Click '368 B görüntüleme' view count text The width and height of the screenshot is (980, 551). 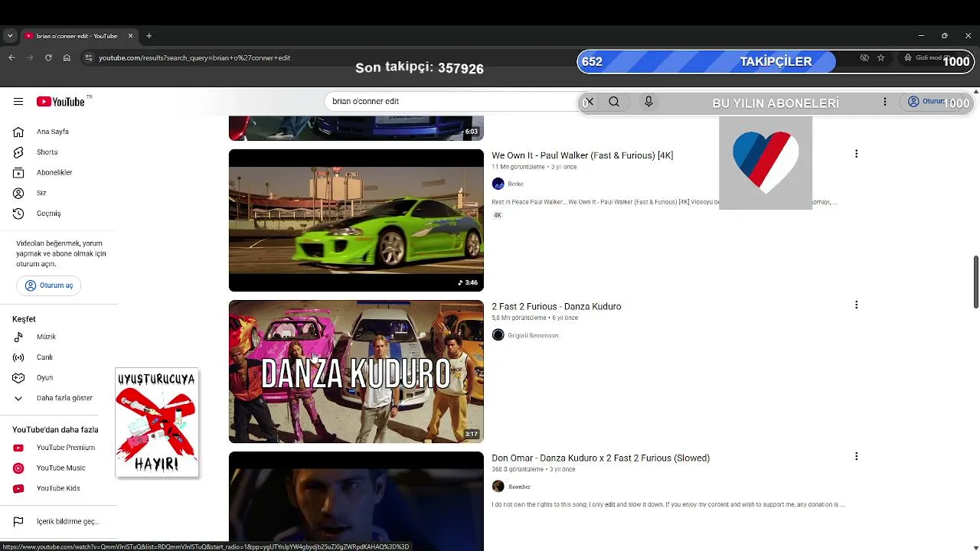point(518,470)
